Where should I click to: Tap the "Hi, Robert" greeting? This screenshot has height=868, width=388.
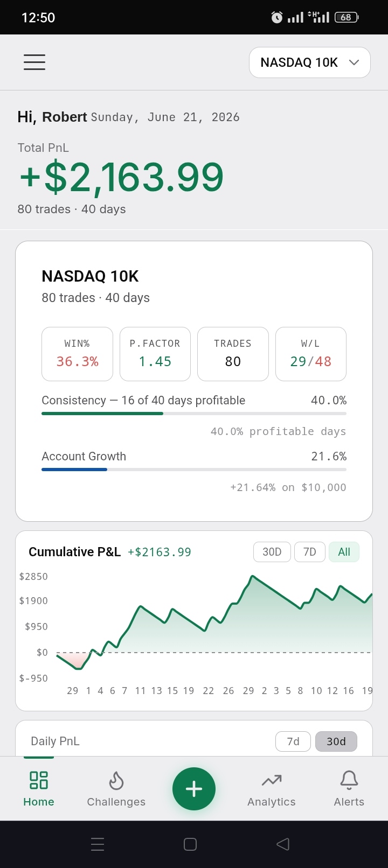coord(52,117)
